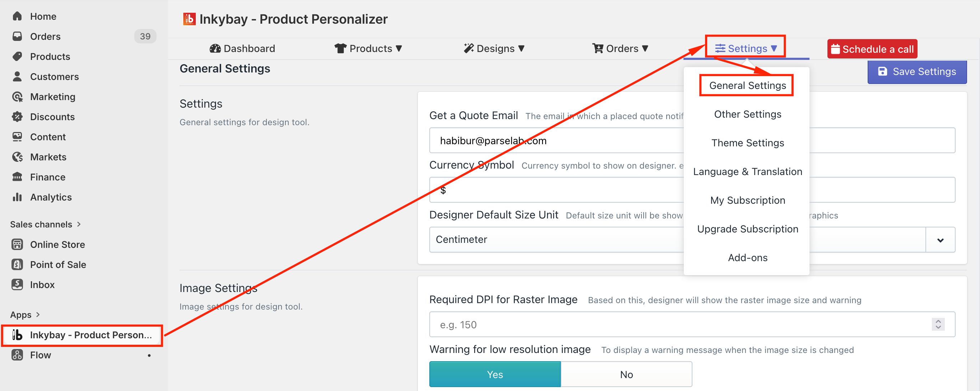Click the Save Settings button
The height and width of the screenshot is (391, 980).
tap(917, 71)
